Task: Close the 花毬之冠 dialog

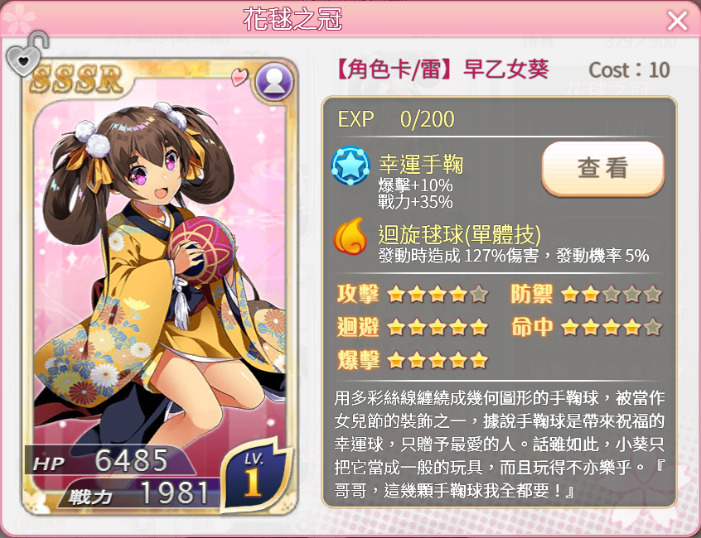Action: [x=677, y=21]
